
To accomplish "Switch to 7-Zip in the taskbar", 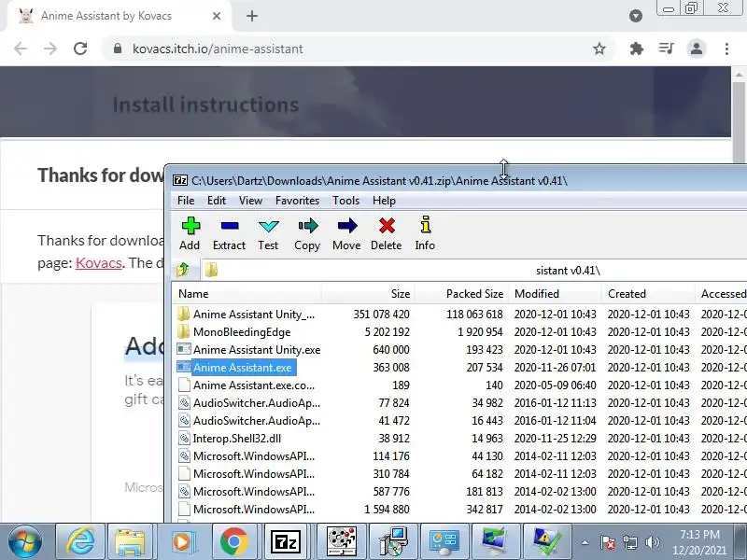I will point(286,541).
